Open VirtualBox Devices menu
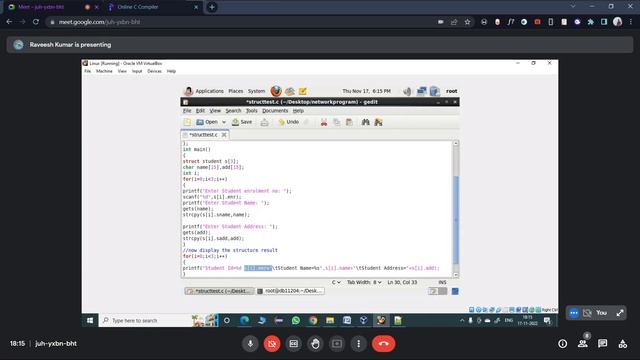This screenshot has width=640, height=360. pos(154,71)
